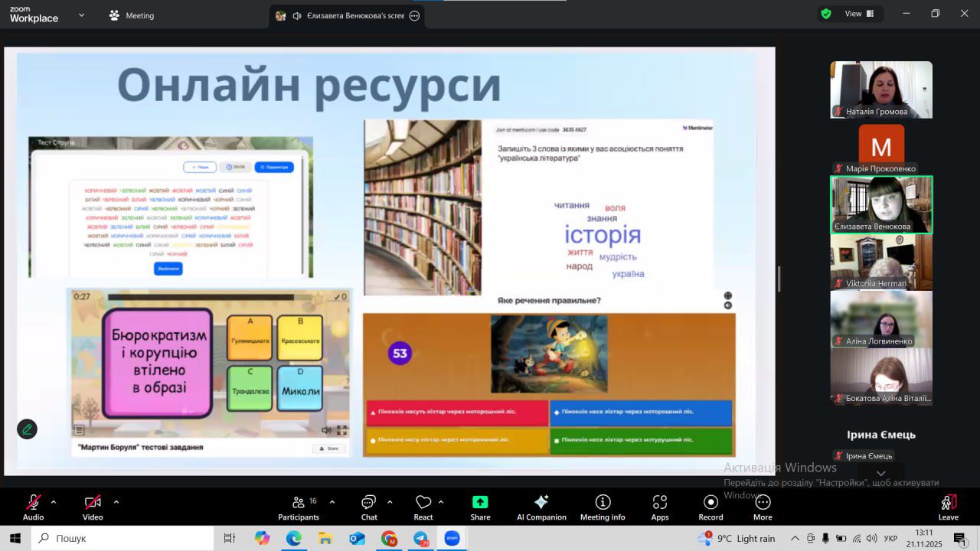Start recording with Record button
The image size is (980, 551).
tap(710, 507)
